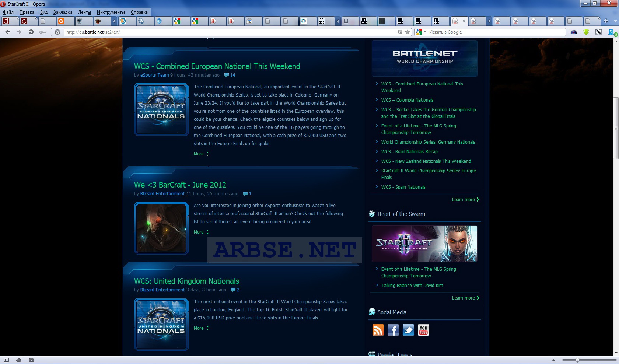Viewport: 619px width, 364px height.
Task: Click the Opera Link cloud icon
Action: coord(19,360)
